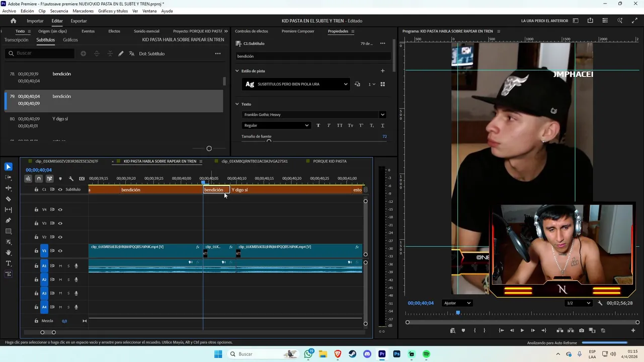The width and height of the screenshot is (644, 362).
Task: Collapse the Estilo de pista section
Action: pyautogui.click(x=237, y=71)
